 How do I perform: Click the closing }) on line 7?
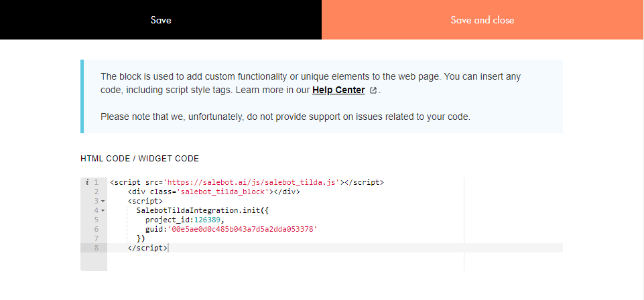141,238
